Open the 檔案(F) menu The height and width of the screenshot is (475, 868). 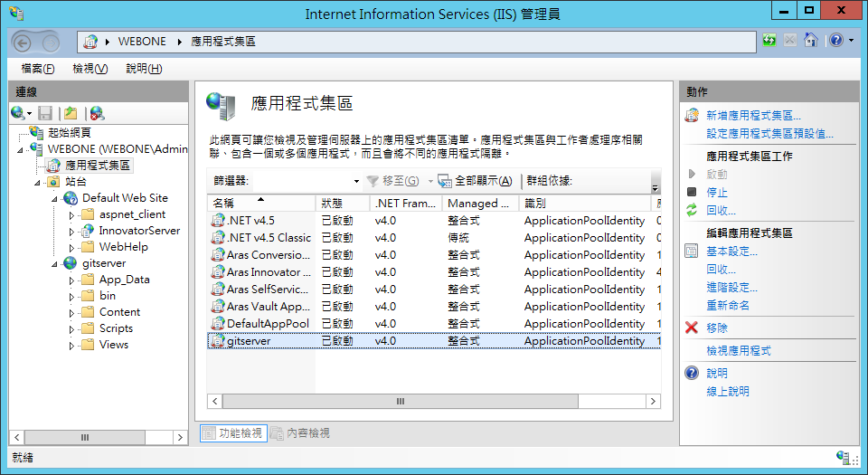38,69
